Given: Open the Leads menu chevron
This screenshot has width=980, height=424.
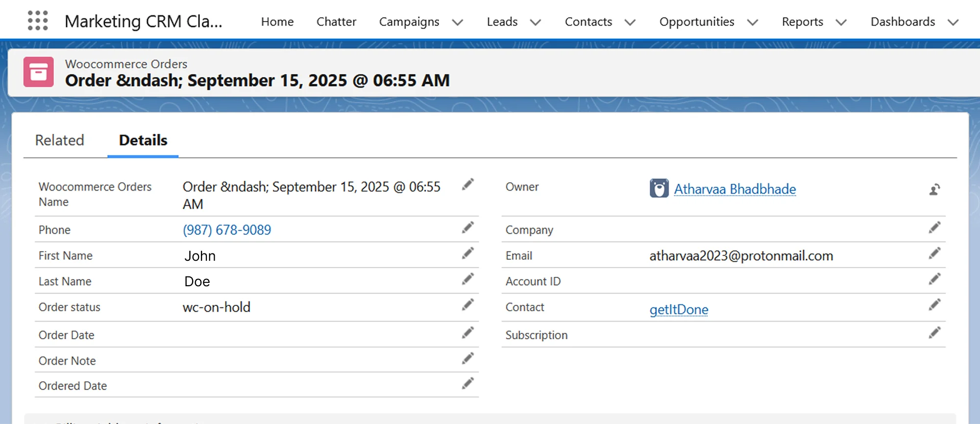Looking at the screenshot, I should coord(536,23).
